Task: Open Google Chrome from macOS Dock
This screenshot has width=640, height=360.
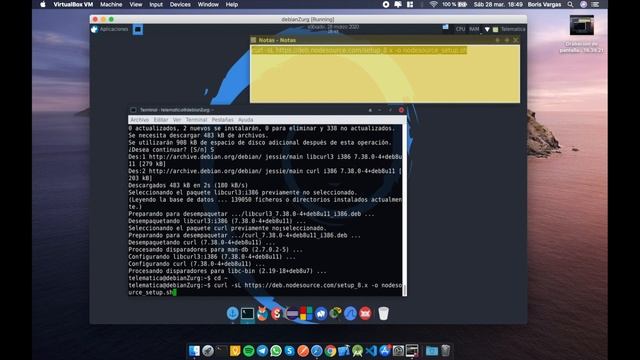Action: (x=330, y=351)
